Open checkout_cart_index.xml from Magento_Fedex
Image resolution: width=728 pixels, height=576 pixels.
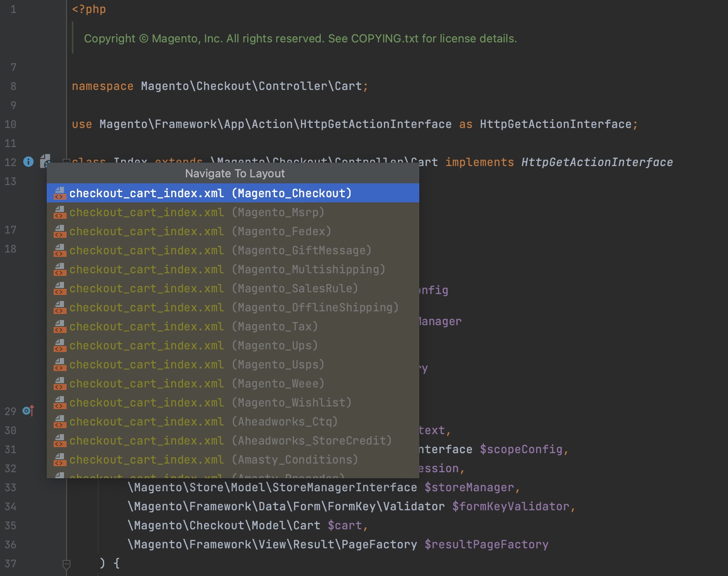tap(233, 231)
